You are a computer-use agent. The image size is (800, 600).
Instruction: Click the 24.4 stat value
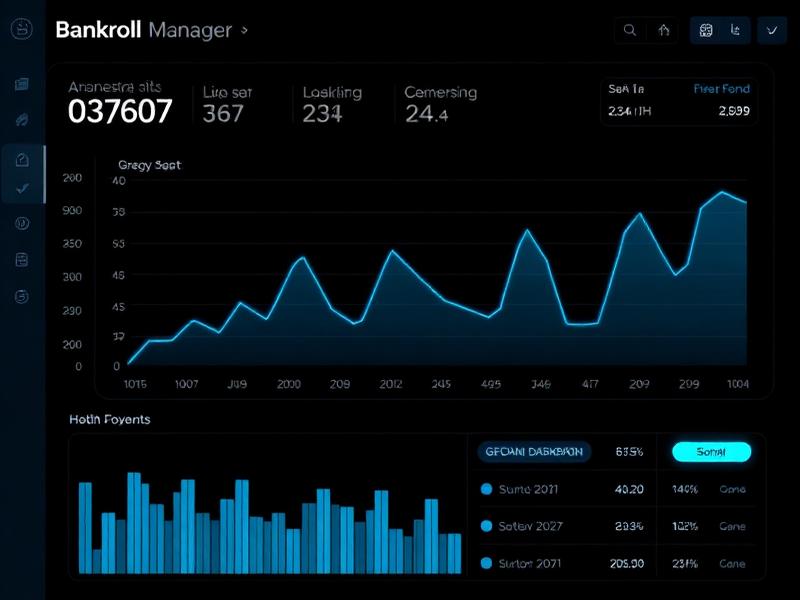coord(427,114)
